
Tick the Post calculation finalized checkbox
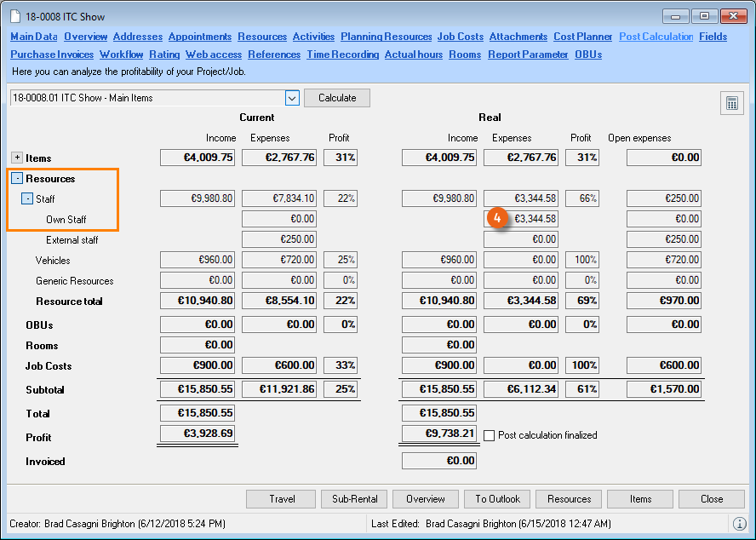point(490,435)
